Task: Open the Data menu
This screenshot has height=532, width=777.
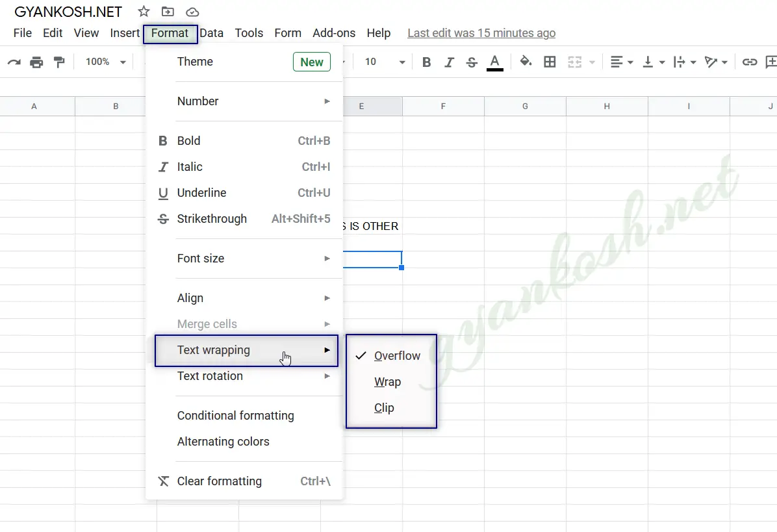Action: tap(212, 33)
